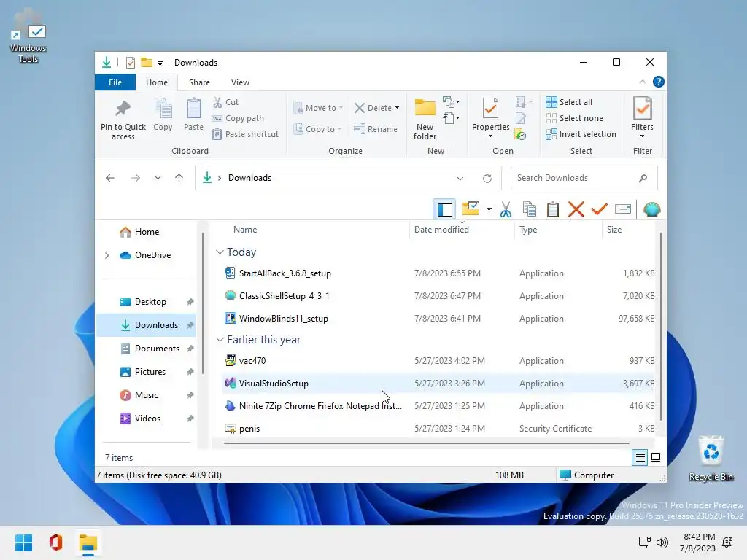Click the Rename ribbon button
Viewport: 747px width, 560px height.
pos(376,128)
